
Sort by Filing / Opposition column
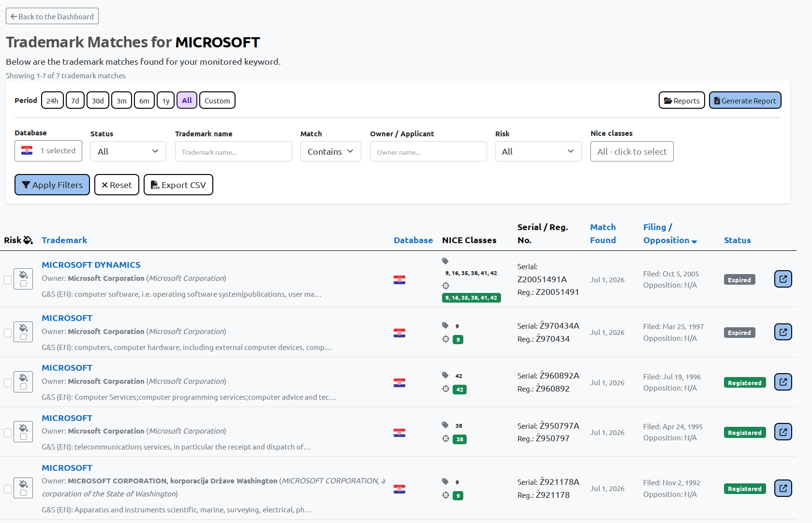(x=670, y=233)
